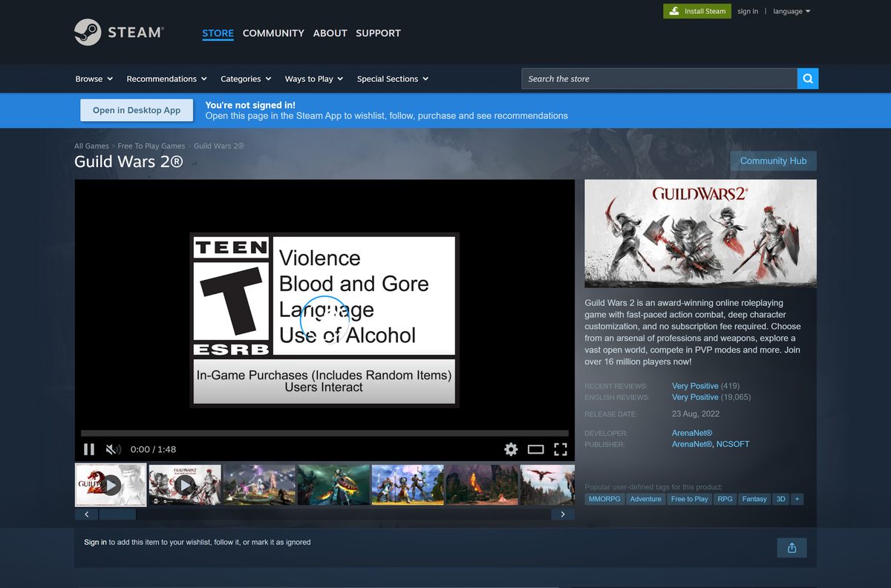Click the video progress bar
Screen dimensions: 891x588
324,433
